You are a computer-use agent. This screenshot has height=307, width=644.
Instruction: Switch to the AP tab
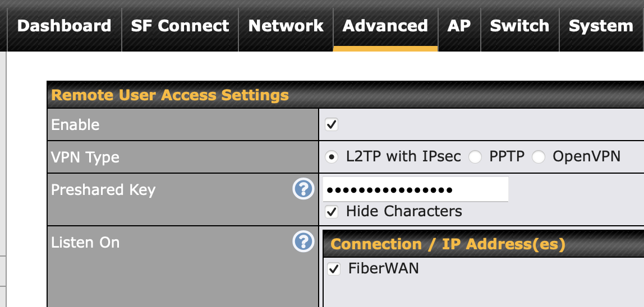coord(459,26)
